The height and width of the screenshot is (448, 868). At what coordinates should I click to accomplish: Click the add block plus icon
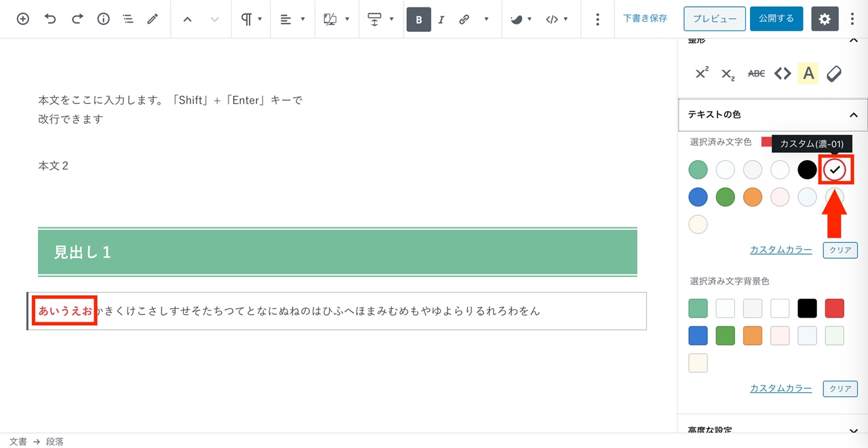tap(22, 19)
